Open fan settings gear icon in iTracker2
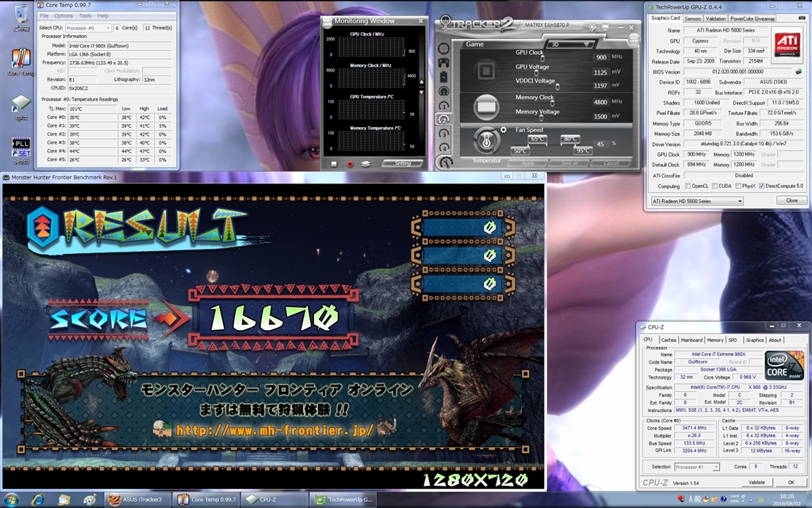 click(503, 129)
